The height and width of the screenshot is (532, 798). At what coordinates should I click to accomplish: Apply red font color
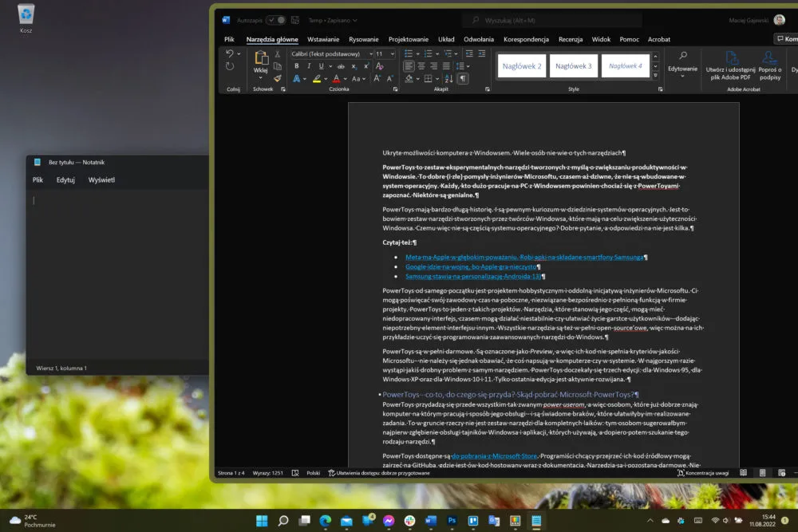pos(337,79)
